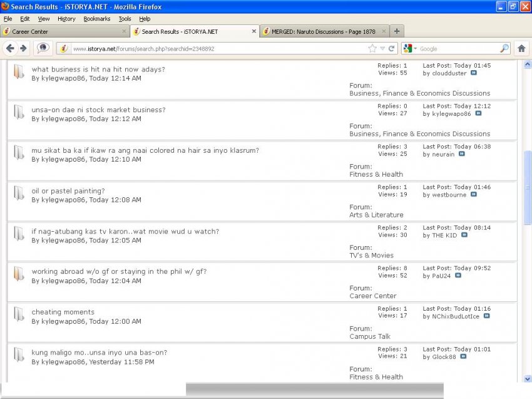Click the Forward navigation arrow
This screenshot has width=532, height=399.
[x=23, y=48]
